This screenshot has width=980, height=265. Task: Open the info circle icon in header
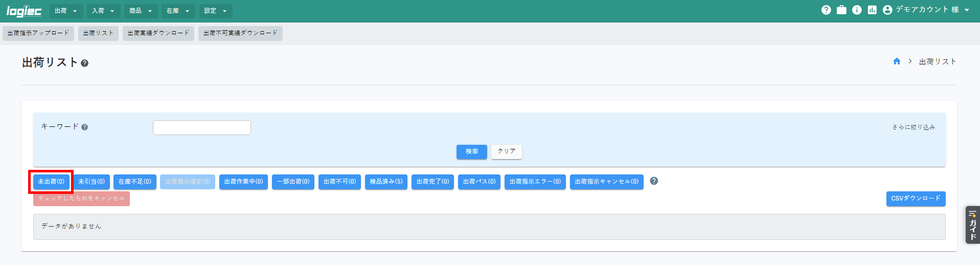pos(856,10)
